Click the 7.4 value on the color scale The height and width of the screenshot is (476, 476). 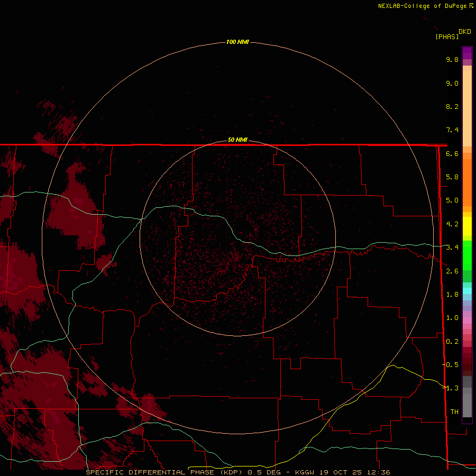pyautogui.click(x=452, y=130)
